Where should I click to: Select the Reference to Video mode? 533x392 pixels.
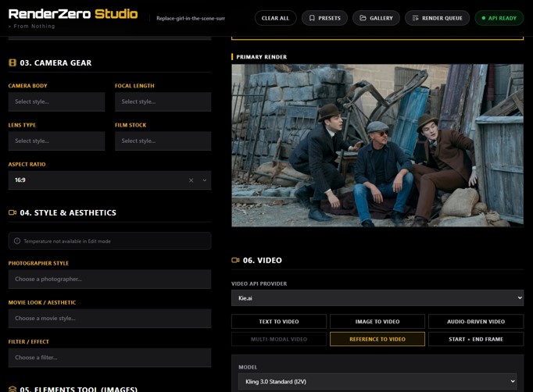pos(377,339)
